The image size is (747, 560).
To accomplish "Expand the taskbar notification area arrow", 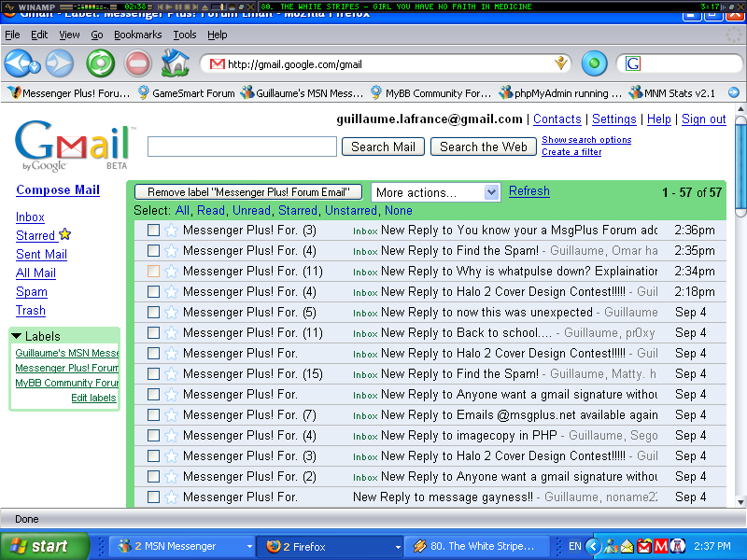I will click(x=592, y=546).
